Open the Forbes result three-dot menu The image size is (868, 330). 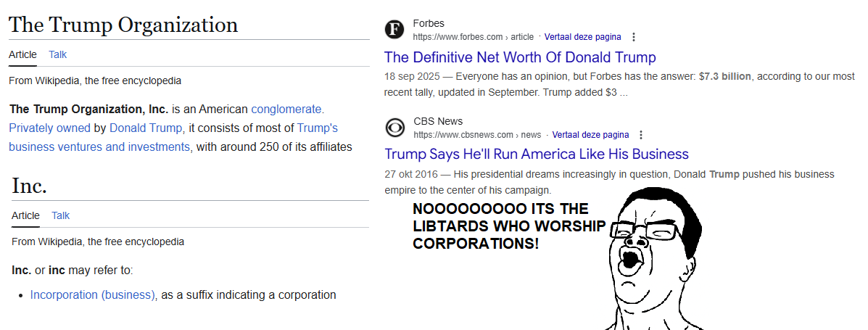pyautogui.click(x=635, y=37)
